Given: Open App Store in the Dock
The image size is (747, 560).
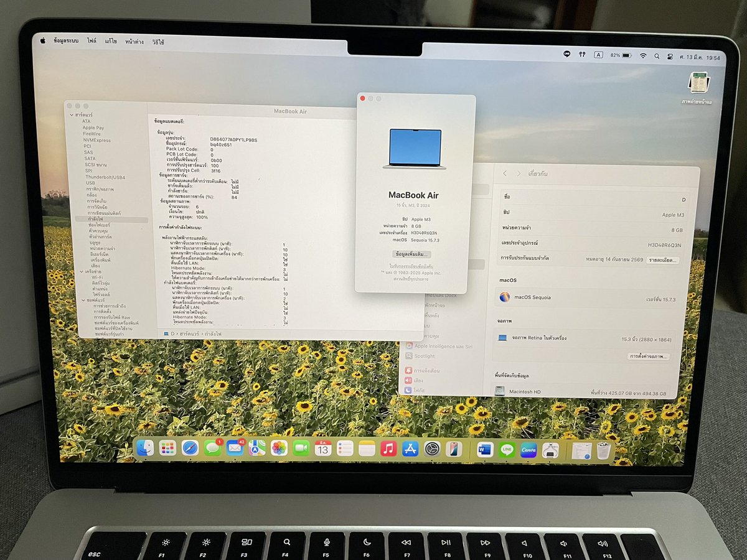Looking at the screenshot, I should (410, 449).
